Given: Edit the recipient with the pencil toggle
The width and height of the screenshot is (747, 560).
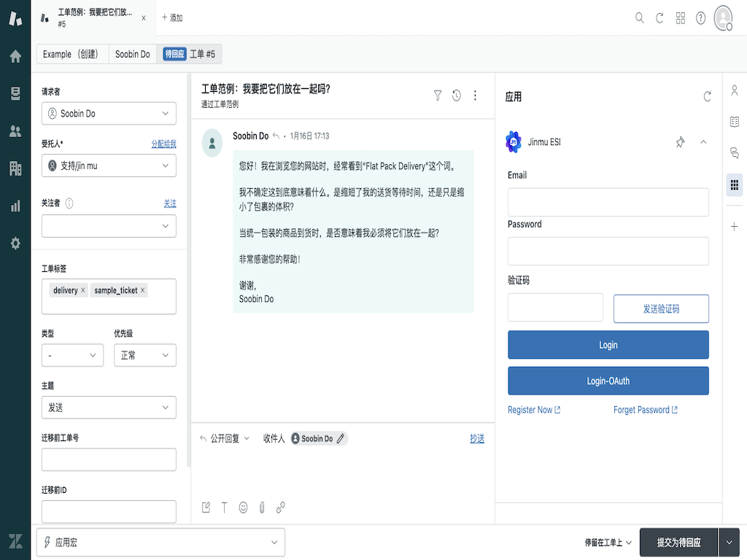Looking at the screenshot, I should click(341, 438).
